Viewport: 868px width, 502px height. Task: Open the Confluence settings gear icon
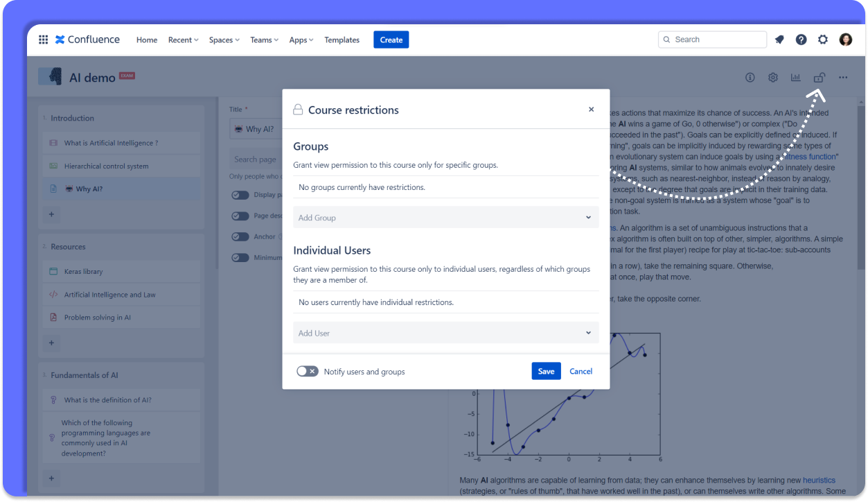tap(823, 40)
